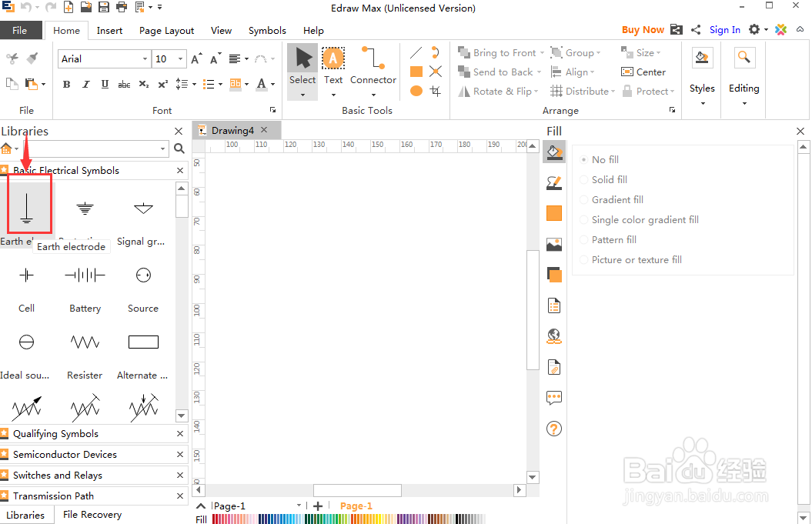Select the Earth electrode symbol
Screen dimensions: 812x524
pos(26,209)
